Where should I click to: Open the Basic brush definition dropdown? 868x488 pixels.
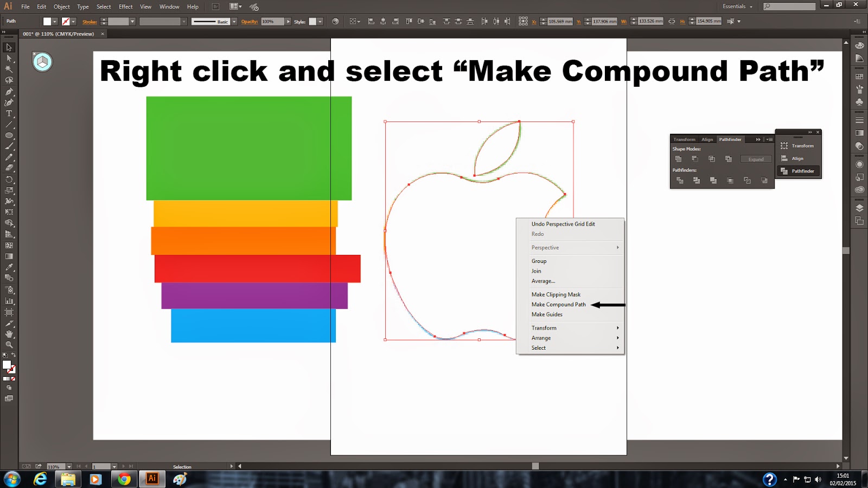[234, 22]
